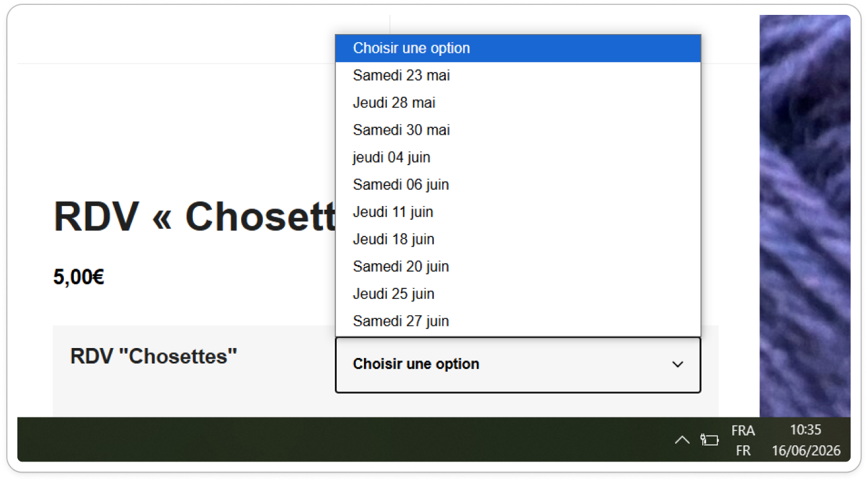This screenshot has width=868, height=482.
Task: Choose jeudi 04 juin date
Action: [x=518, y=158]
